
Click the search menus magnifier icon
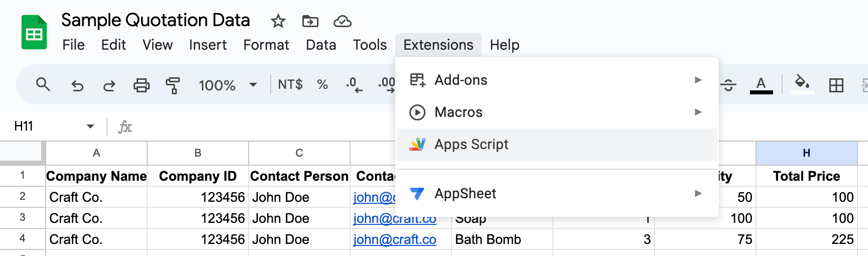[43, 85]
